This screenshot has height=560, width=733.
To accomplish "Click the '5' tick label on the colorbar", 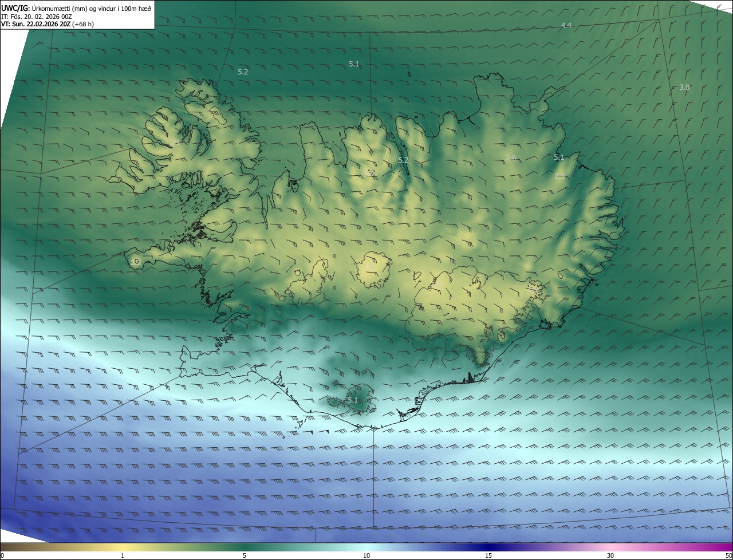I will (245, 555).
